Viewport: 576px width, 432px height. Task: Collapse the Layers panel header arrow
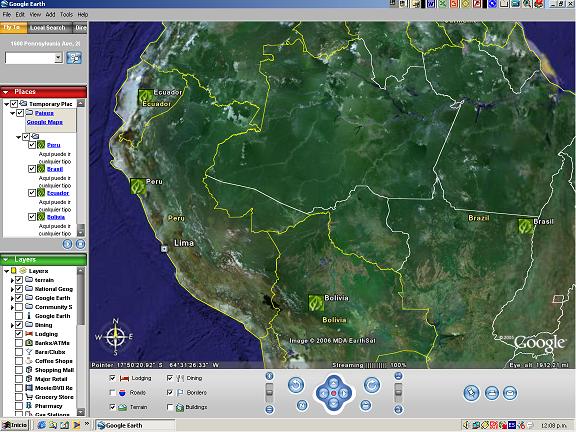pyautogui.click(x=6, y=260)
